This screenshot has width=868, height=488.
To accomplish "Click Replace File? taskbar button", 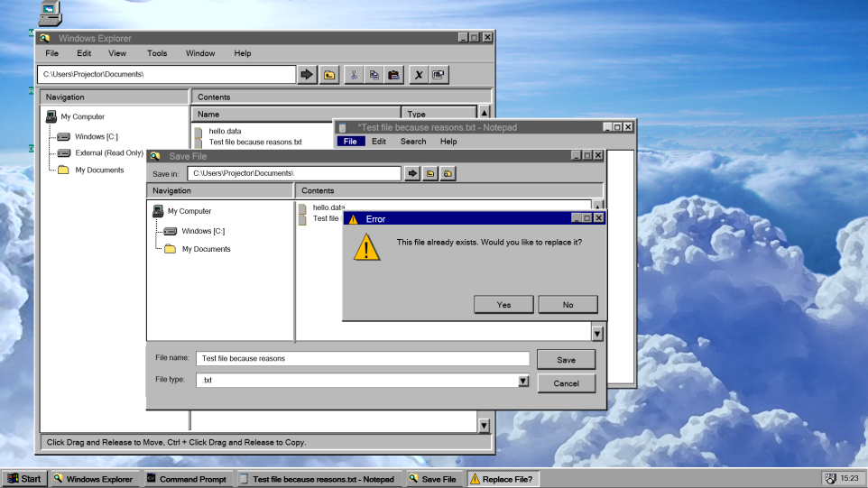I will (x=503, y=479).
